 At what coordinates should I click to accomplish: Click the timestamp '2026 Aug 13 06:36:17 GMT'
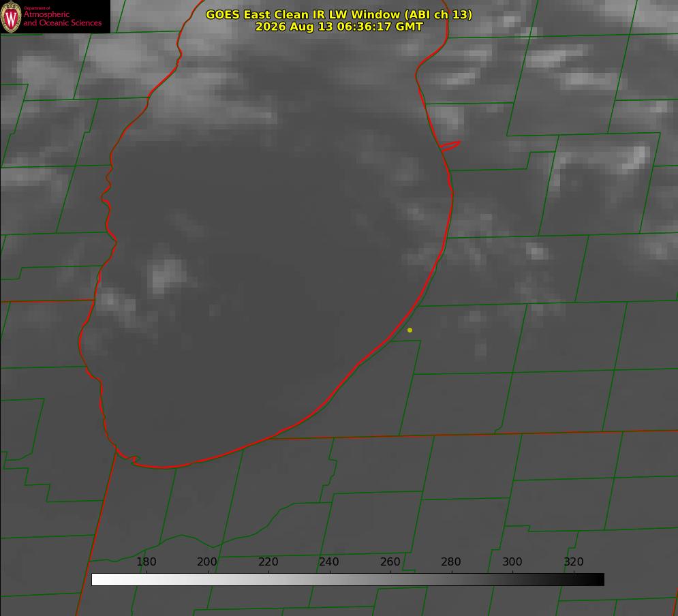[x=339, y=27]
